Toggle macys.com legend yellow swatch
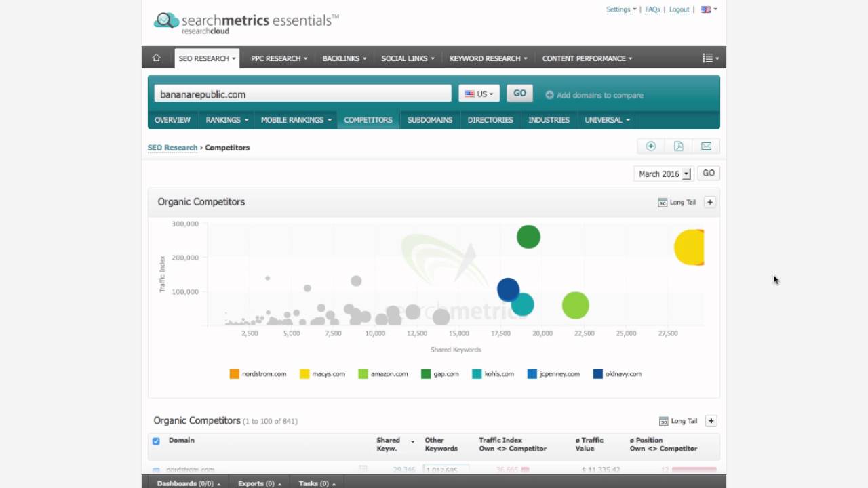The image size is (868, 488). coord(304,374)
